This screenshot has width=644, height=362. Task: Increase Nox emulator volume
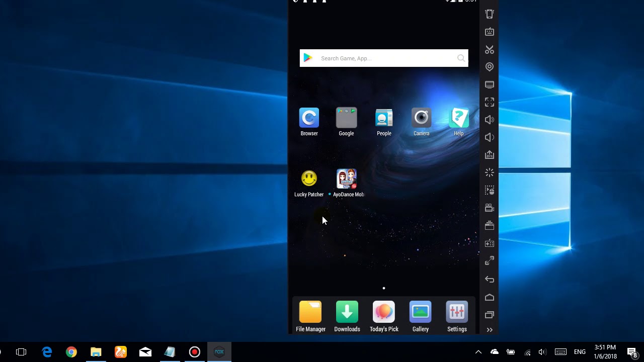(x=490, y=120)
